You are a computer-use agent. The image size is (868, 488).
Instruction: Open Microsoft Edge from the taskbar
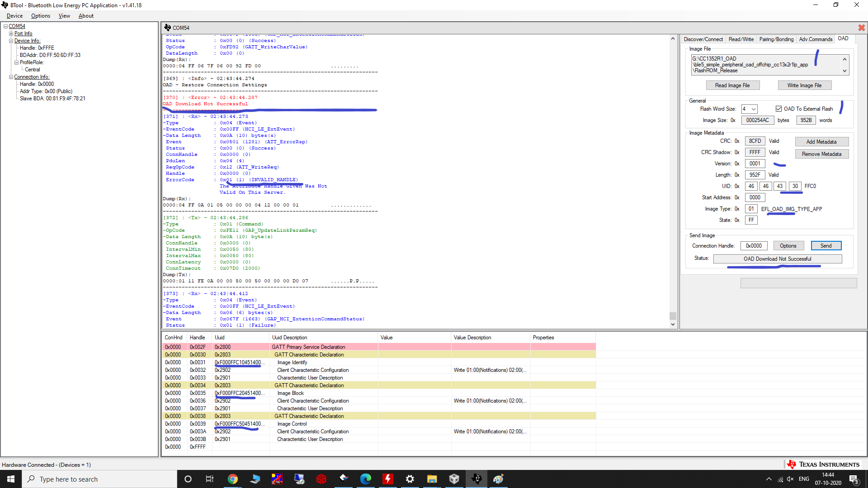(365, 479)
